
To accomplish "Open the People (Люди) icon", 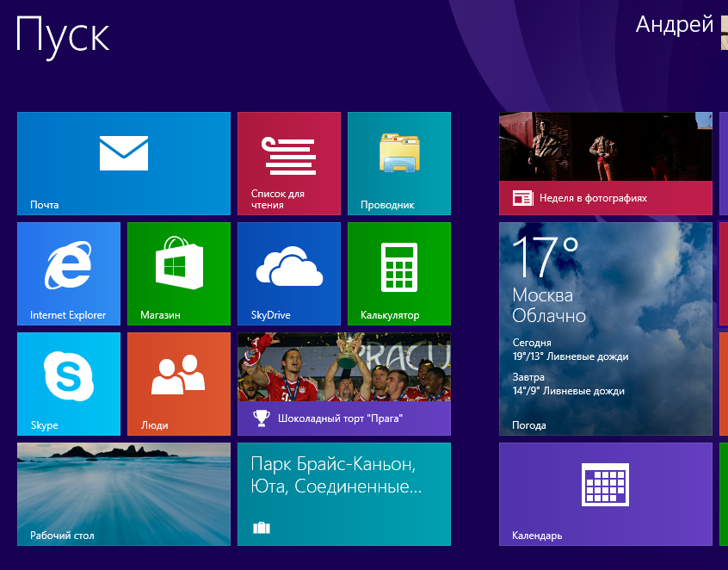I will click(178, 375).
